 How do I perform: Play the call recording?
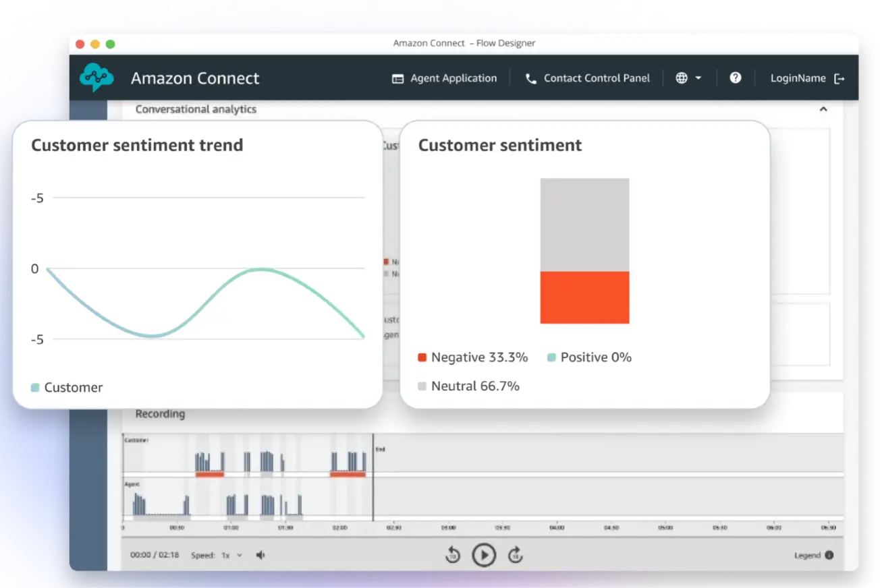483,555
